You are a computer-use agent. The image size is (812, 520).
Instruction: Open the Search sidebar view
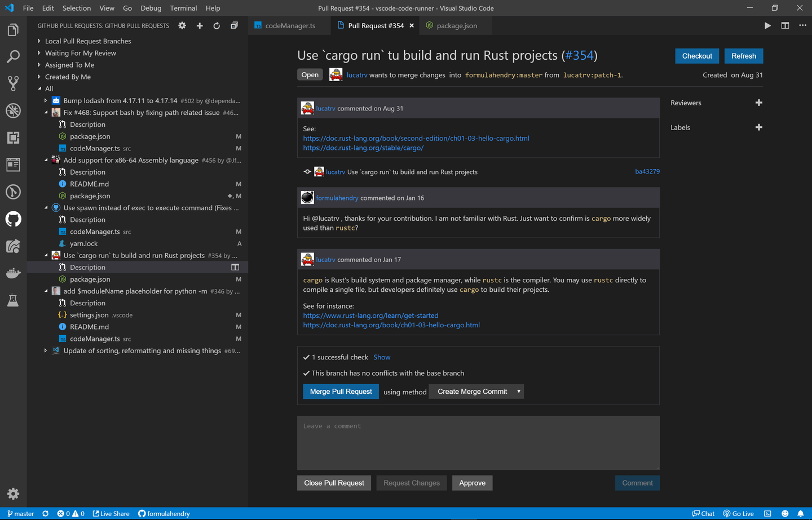click(13, 56)
